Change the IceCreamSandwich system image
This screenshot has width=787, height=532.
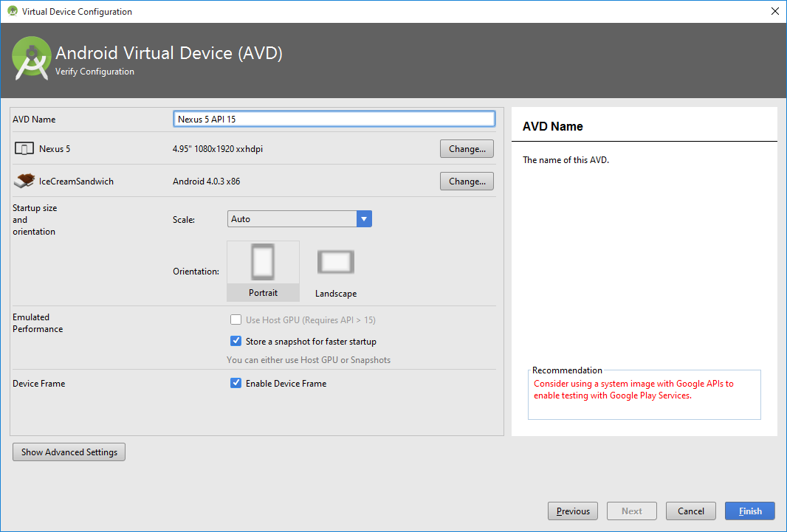467,182
